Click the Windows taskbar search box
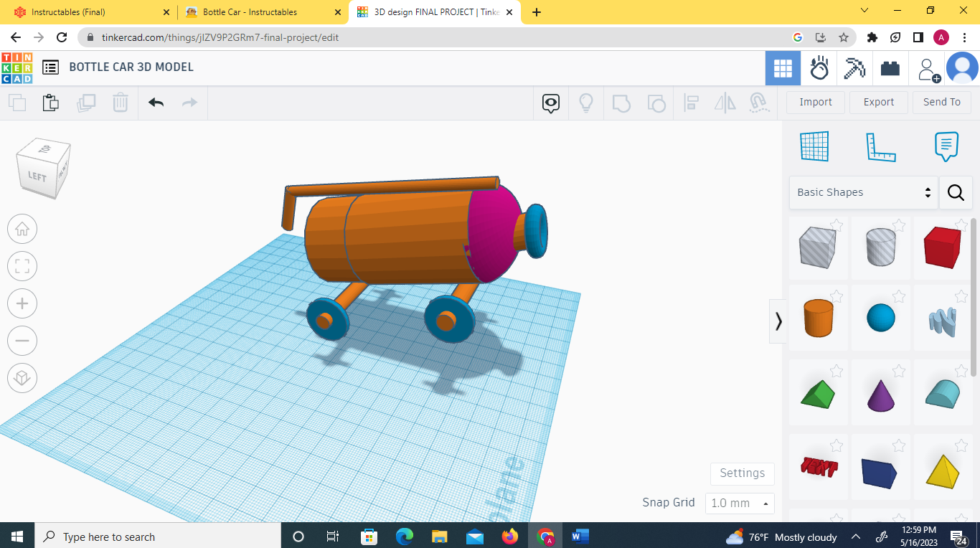The height and width of the screenshot is (548, 980). click(x=158, y=536)
